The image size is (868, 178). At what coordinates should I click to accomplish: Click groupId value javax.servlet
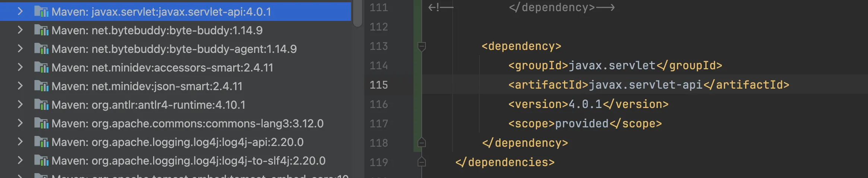tap(612, 66)
